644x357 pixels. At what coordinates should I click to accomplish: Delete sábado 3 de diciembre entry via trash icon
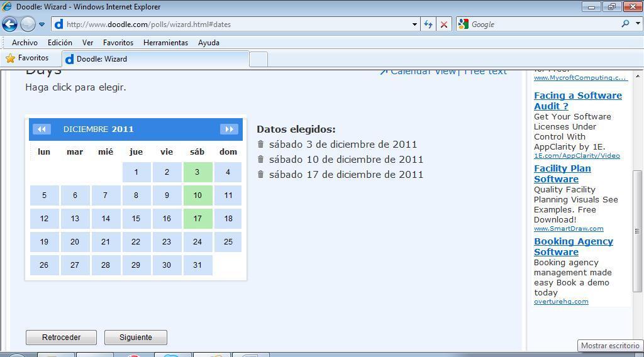tap(261, 145)
